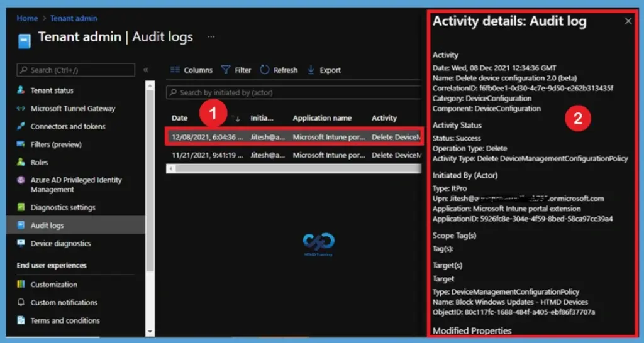Viewport: 644px width, 343px height.
Task: Click the Connectors and tokens icon
Action: [21, 126]
